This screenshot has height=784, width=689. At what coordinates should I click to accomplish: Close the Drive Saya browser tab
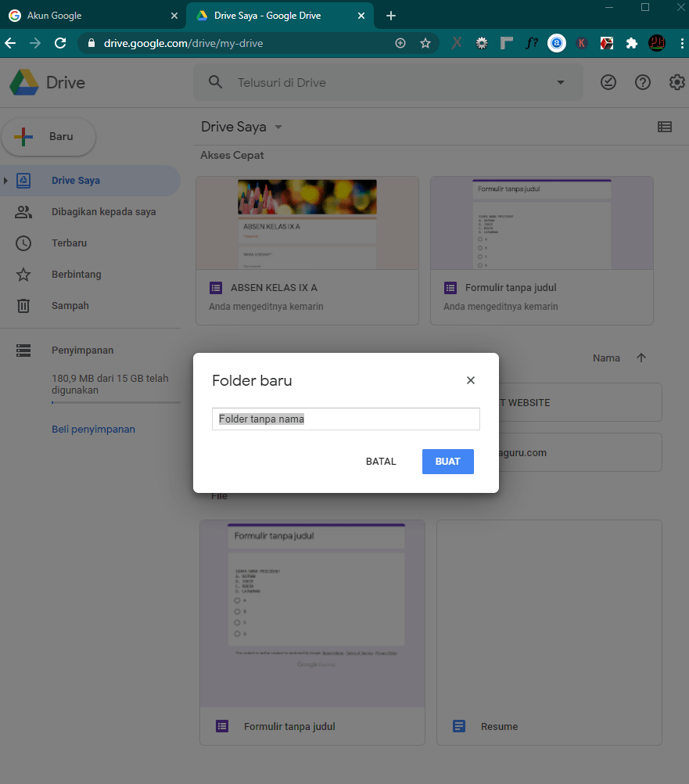pyautogui.click(x=361, y=16)
